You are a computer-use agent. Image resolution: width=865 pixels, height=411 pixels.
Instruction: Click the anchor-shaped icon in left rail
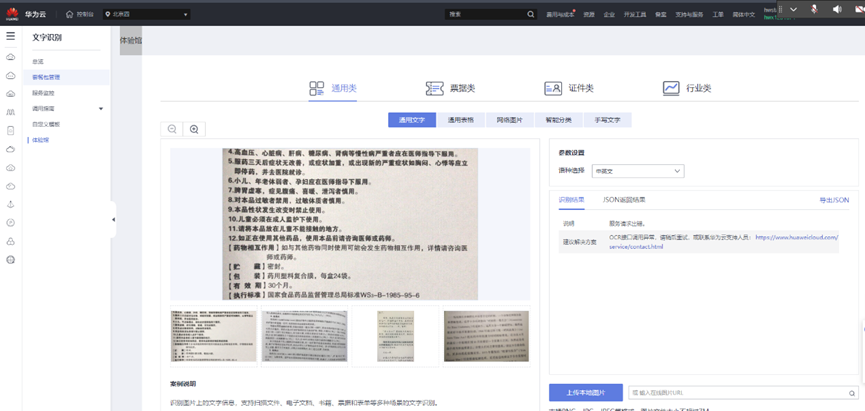pos(10,205)
